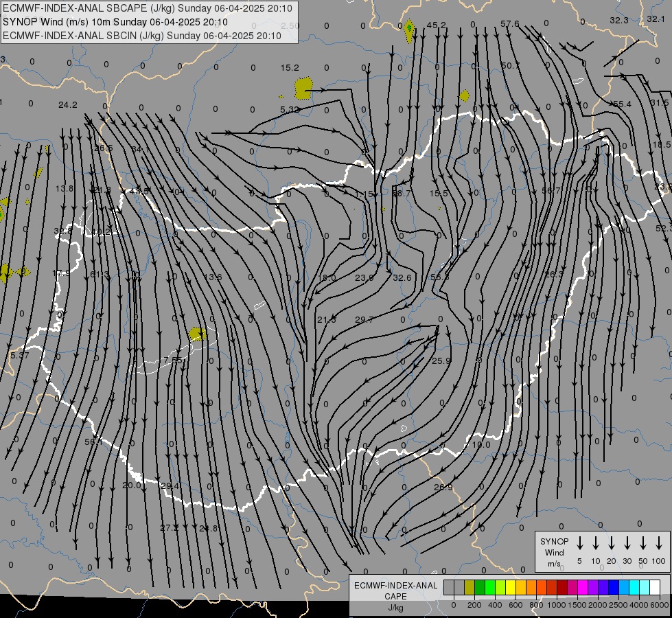Image resolution: width=672 pixels, height=618 pixels.
Task: Click the 4000 label in CAPE legend
Action: 638,605
